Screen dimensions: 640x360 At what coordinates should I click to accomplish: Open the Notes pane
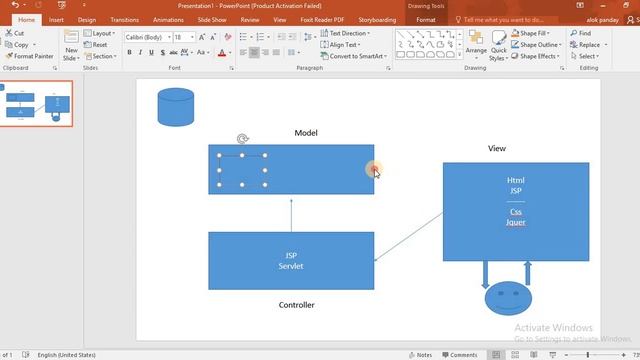[420, 355]
